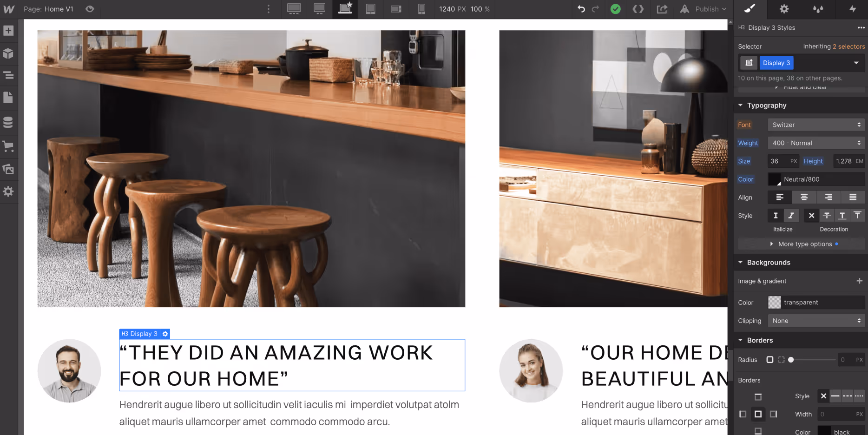Select all border sides center icon
This screenshot has height=435, width=868.
click(x=758, y=414)
